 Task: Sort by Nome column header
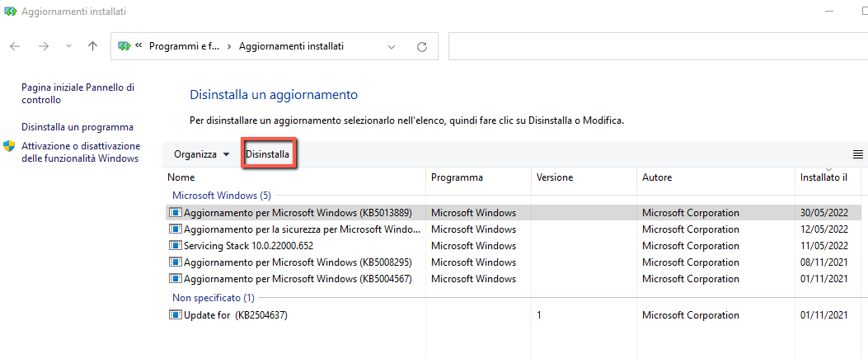coord(297,177)
